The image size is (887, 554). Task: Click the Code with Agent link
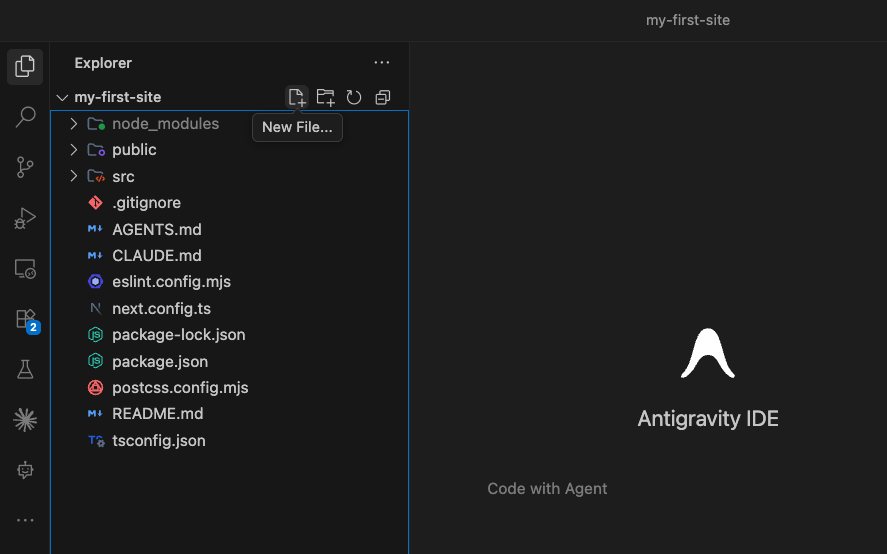click(x=547, y=488)
